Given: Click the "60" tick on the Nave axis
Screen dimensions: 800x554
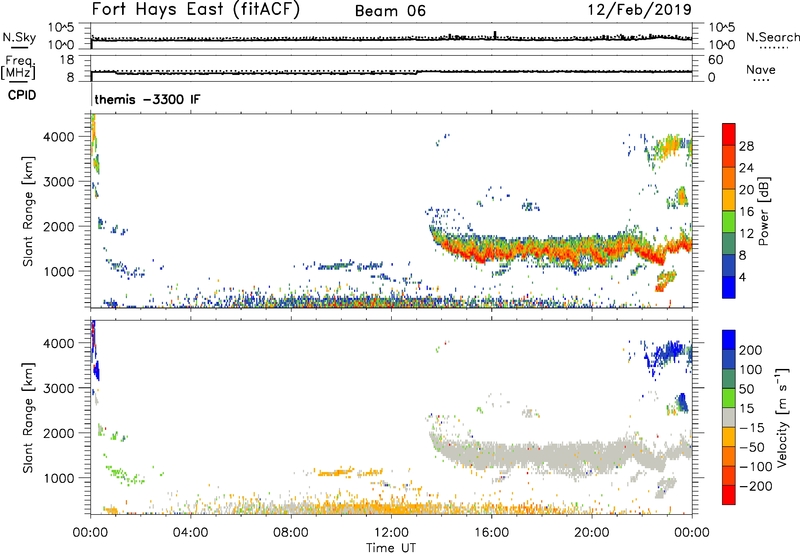Looking at the screenshot, I should click(x=715, y=60).
